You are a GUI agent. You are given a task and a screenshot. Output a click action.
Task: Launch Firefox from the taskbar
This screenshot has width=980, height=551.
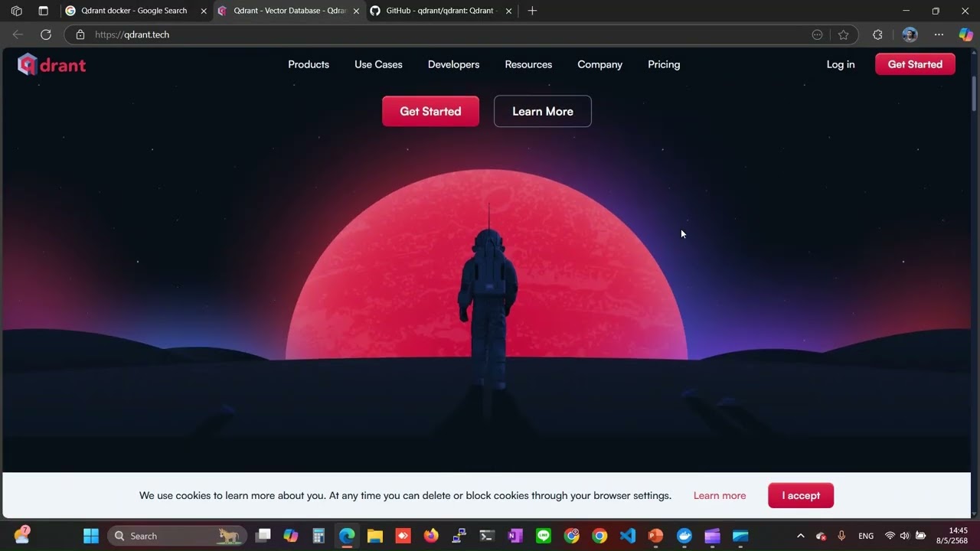tap(431, 536)
